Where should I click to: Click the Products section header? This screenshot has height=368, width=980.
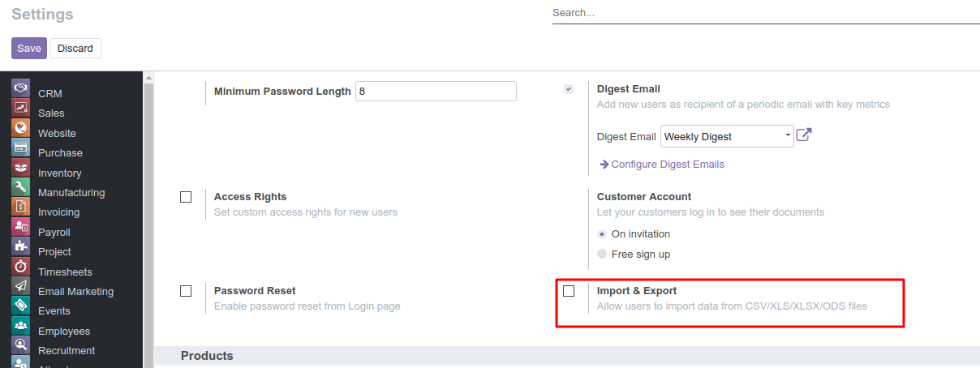(x=207, y=356)
